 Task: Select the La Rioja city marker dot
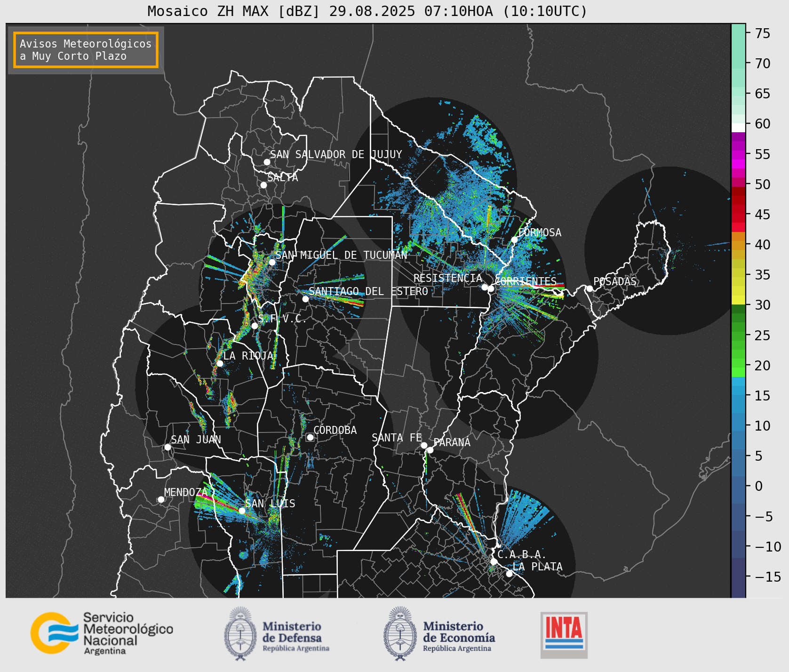[x=220, y=363]
